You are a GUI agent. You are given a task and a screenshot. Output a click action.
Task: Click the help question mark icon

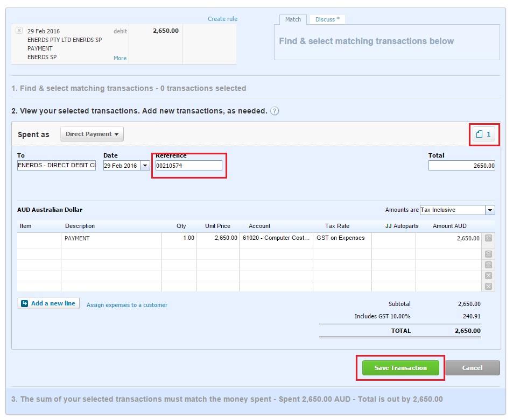275,111
